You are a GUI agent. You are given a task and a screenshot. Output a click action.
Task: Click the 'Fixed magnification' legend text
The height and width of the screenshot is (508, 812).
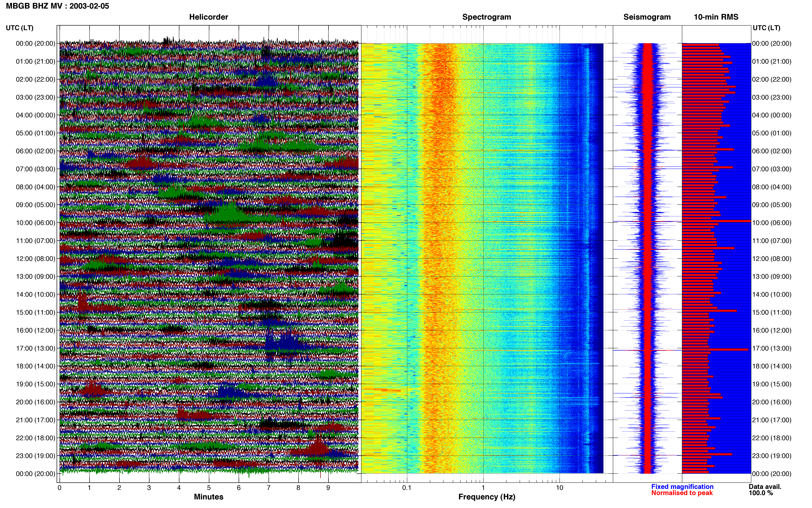pos(682,486)
